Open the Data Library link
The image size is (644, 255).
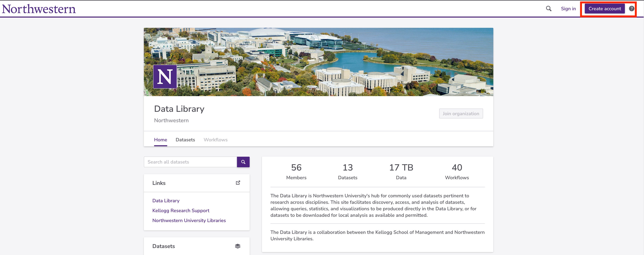[x=166, y=201]
